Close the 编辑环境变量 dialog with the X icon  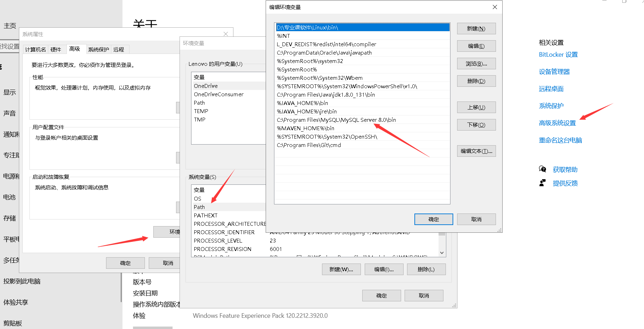click(495, 7)
